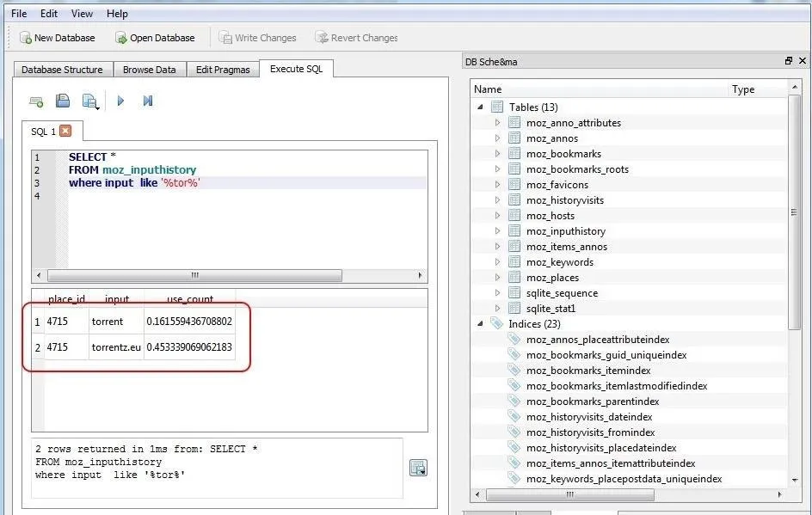Click the SQL editor horizontal scrollbar thumb
812x515 pixels.
tap(194, 275)
